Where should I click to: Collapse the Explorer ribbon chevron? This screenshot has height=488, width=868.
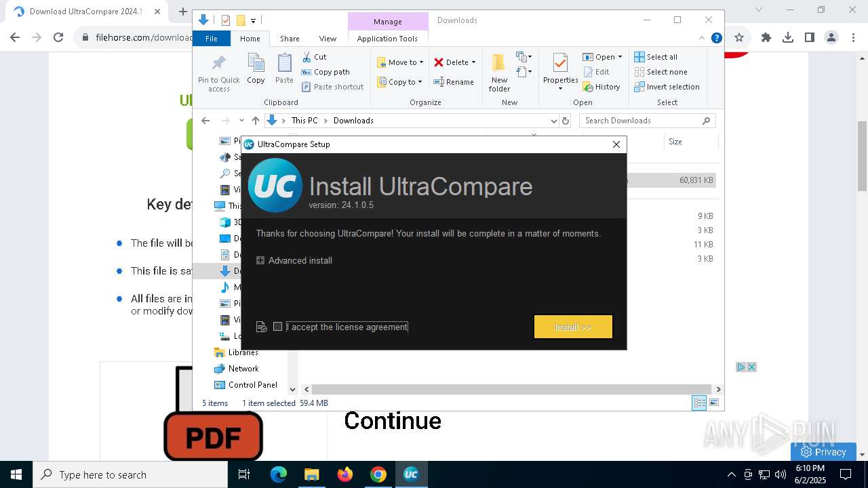pyautogui.click(x=702, y=39)
